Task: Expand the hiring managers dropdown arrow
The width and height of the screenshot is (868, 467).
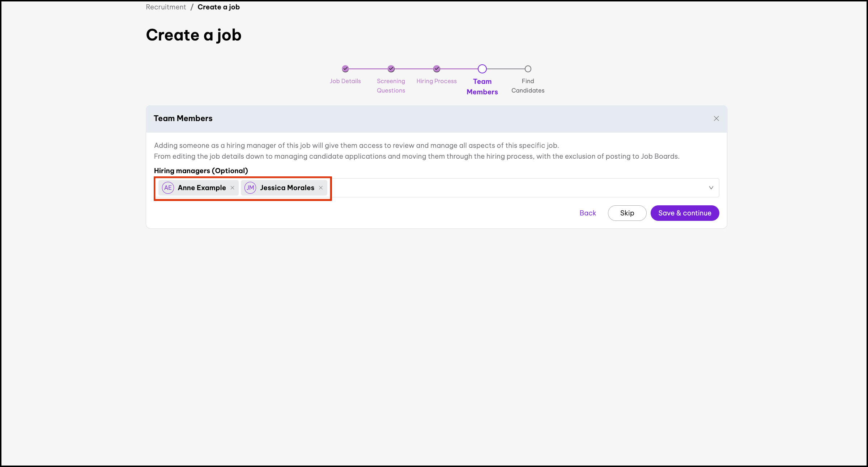Action: pyautogui.click(x=711, y=188)
